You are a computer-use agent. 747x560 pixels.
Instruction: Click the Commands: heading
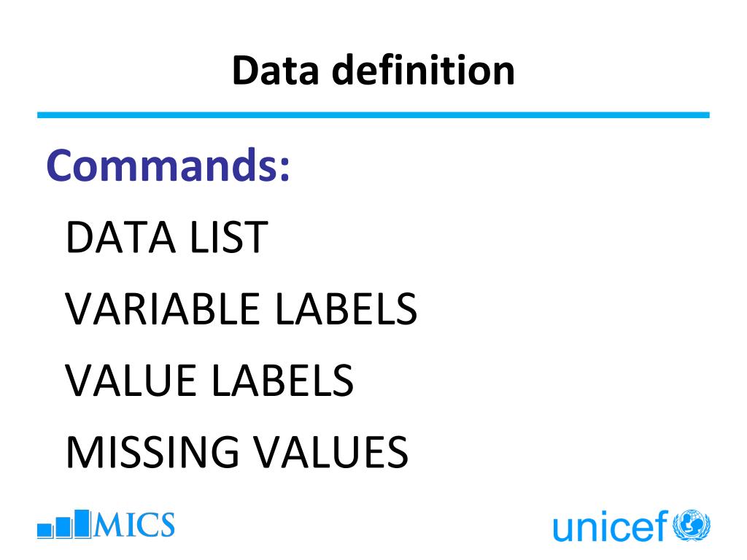pos(169,165)
